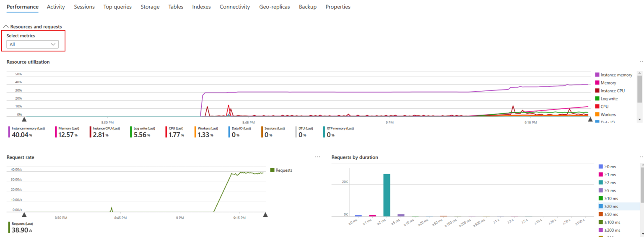Select the Memory (Last) 12.57% metric
This screenshot has width=644, height=239.
tap(68, 132)
